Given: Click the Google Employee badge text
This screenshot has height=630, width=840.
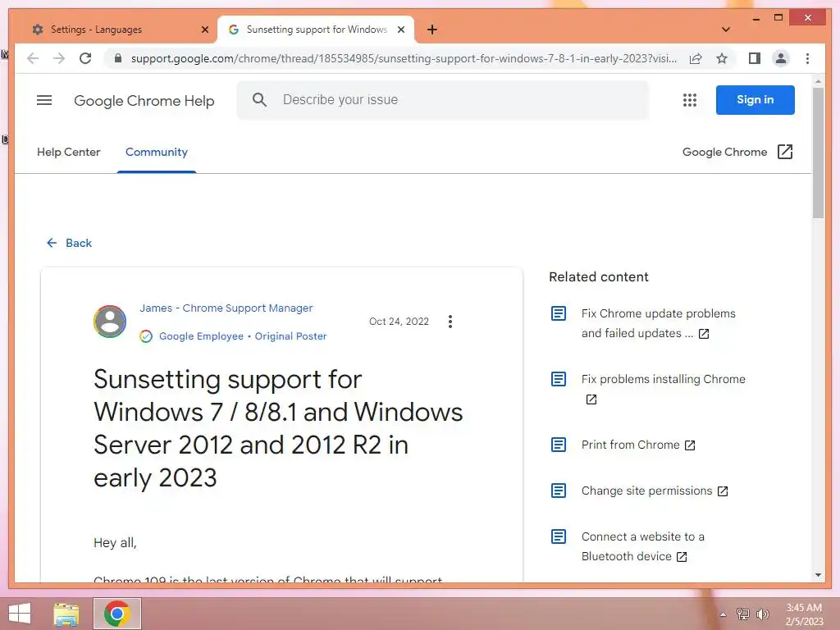Looking at the screenshot, I should point(201,336).
